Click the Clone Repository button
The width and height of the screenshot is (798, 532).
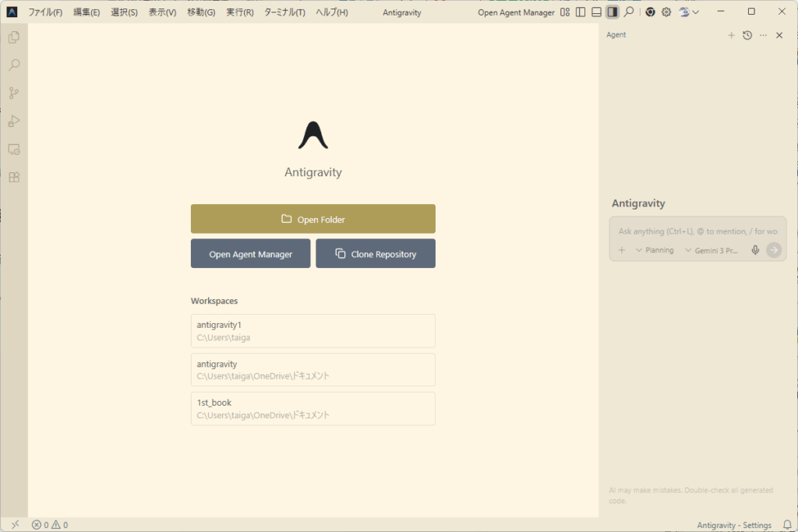(x=375, y=254)
